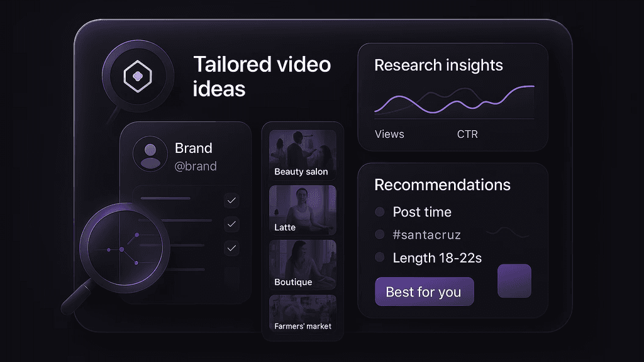Screen dimensions: 644x362
Task: Select the Post time radio option
Action: tap(379, 212)
